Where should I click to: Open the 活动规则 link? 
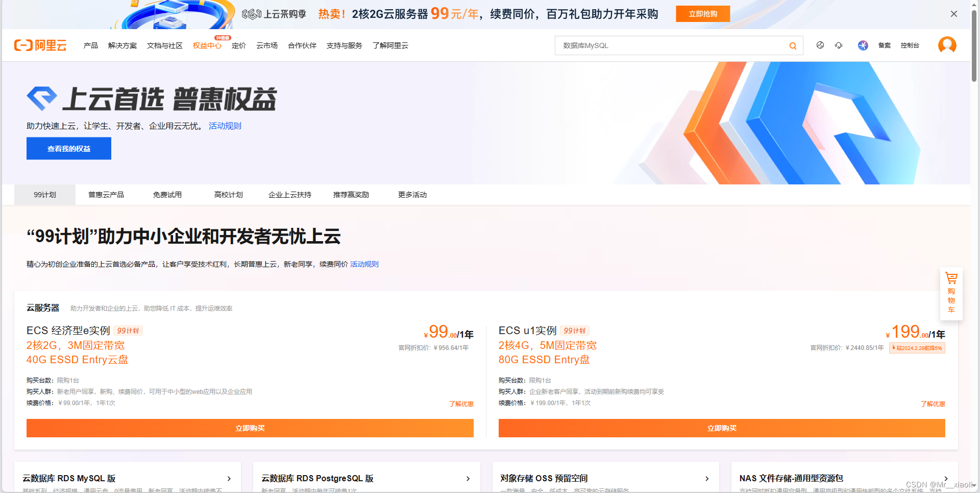tap(225, 126)
